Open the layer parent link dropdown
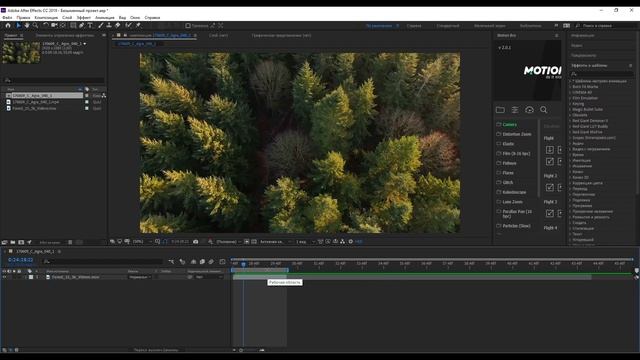The height and width of the screenshot is (360, 640). [x=209, y=277]
